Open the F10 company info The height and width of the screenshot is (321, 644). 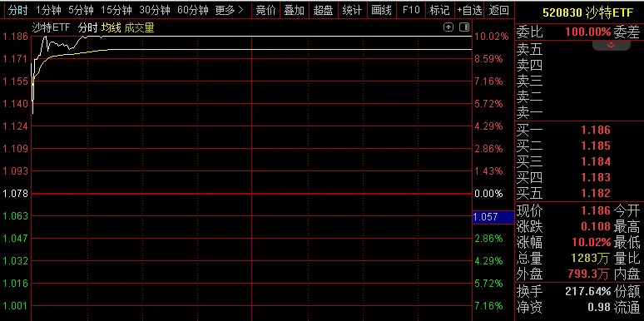pyautogui.click(x=411, y=10)
